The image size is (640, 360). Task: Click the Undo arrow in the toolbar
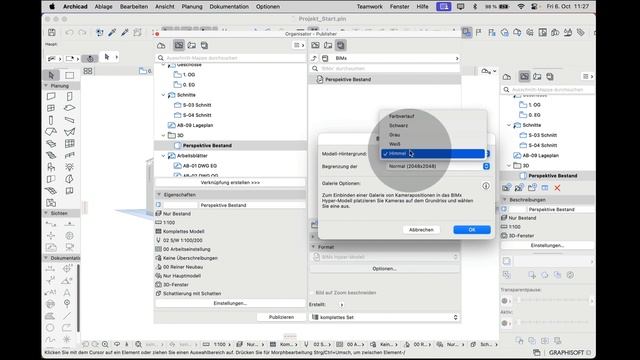coord(69,32)
